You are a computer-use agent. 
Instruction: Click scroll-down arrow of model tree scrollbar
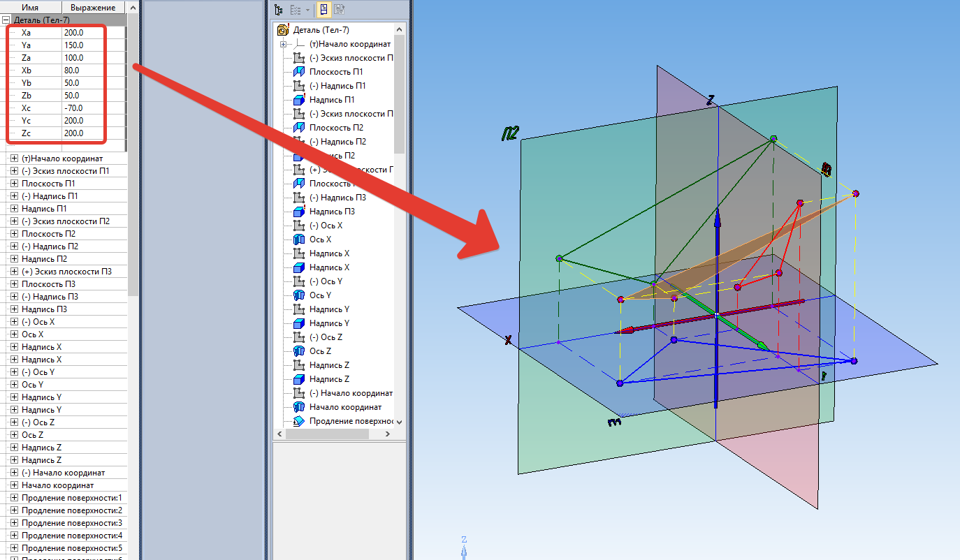click(400, 422)
